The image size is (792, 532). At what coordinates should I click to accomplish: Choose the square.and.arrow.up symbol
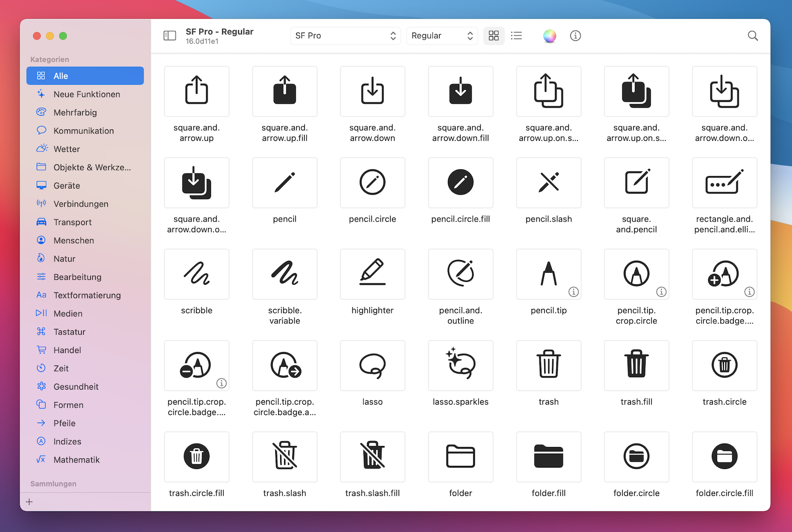coord(196,91)
